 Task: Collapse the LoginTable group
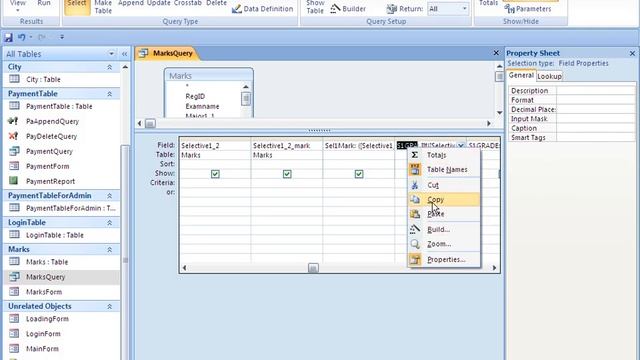coord(109,223)
